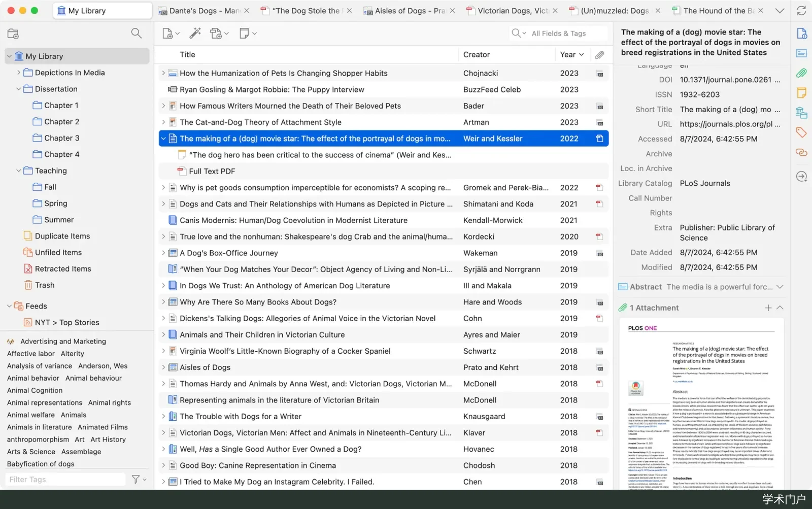The height and width of the screenshot is (509, 812).
Task: Open the Dante's Dogs tab
Action: coord(204,11)
